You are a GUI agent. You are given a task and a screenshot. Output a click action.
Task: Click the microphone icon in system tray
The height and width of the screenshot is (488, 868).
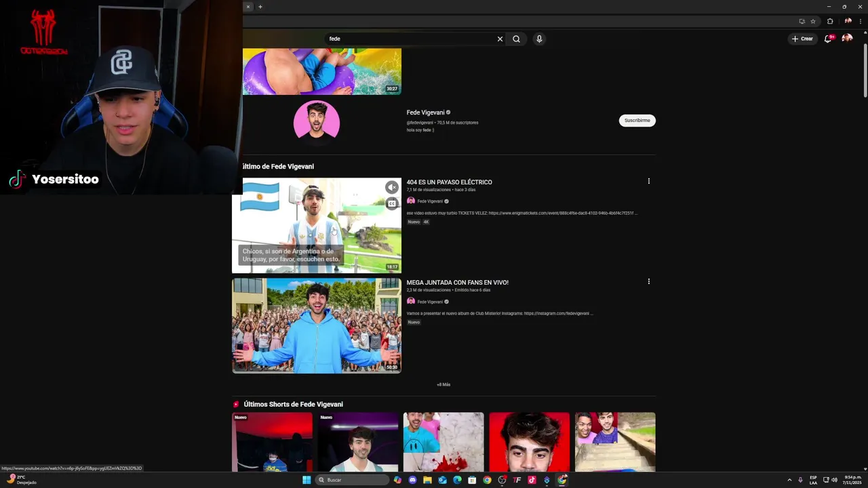tap(800, 480)
